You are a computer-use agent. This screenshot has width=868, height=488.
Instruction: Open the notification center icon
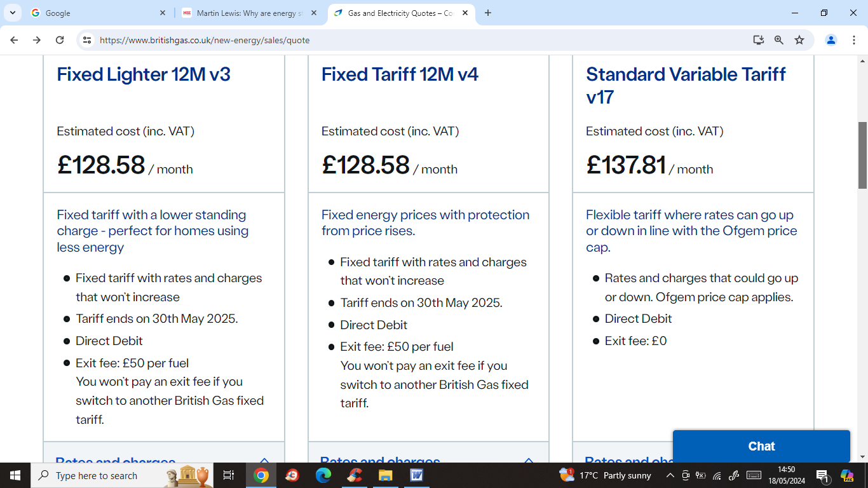pyautogui.click(x=822, y=475)
